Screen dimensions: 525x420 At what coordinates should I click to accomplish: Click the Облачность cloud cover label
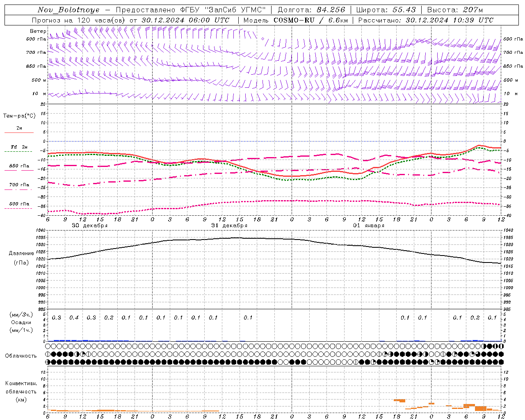coord(21,356)
